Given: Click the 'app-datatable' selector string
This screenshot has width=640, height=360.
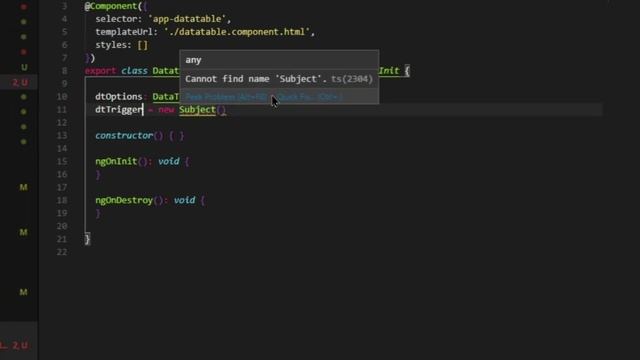Looking at the screenshot, I should tap(187, 19).
